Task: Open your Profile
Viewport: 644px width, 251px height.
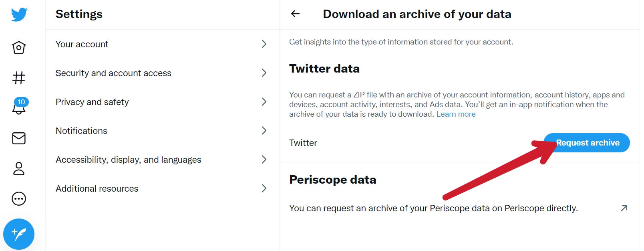Action: click(x=18, y=168)
